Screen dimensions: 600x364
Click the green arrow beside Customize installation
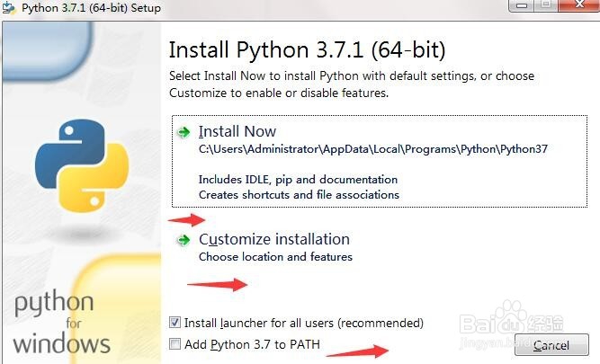[x=184, y=241]
